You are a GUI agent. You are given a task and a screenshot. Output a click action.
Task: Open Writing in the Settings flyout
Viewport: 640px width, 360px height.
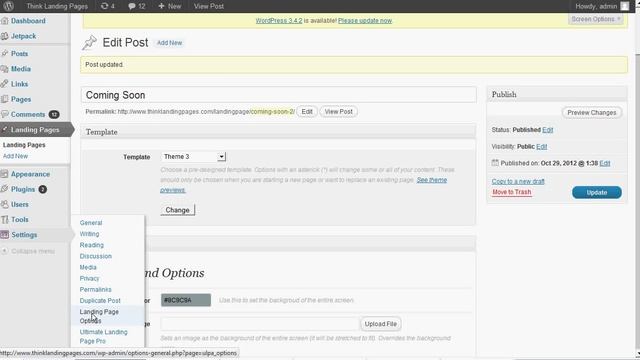coord(89,234)
